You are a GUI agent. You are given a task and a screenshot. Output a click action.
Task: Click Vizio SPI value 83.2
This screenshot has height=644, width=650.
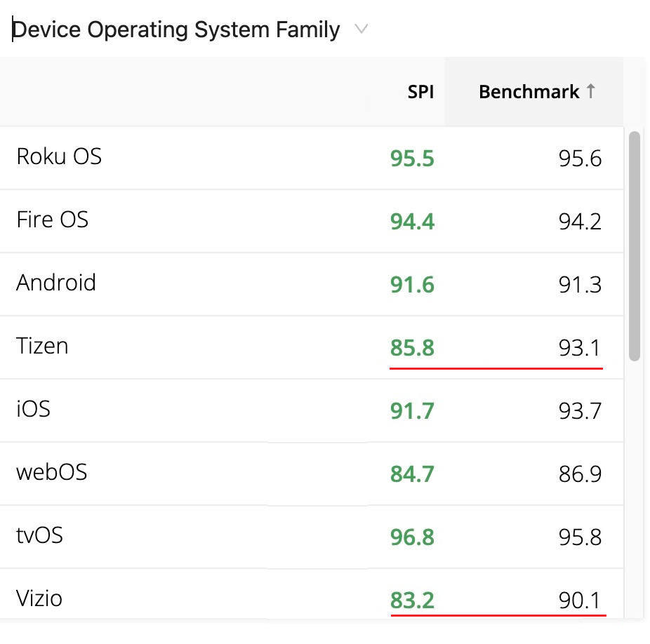[412, 601]
